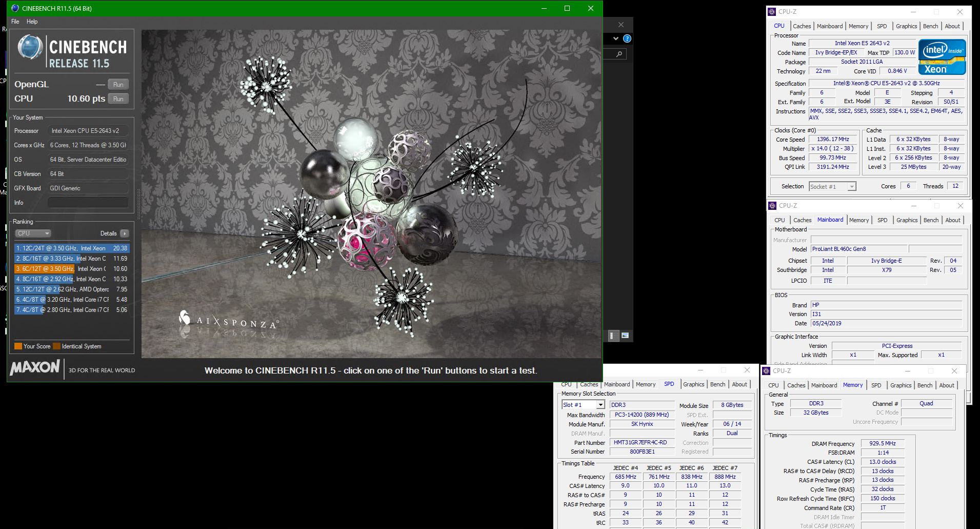
Task: Click the Name value Intel Xeon E5 2643 v2
Action: (862, 43)
